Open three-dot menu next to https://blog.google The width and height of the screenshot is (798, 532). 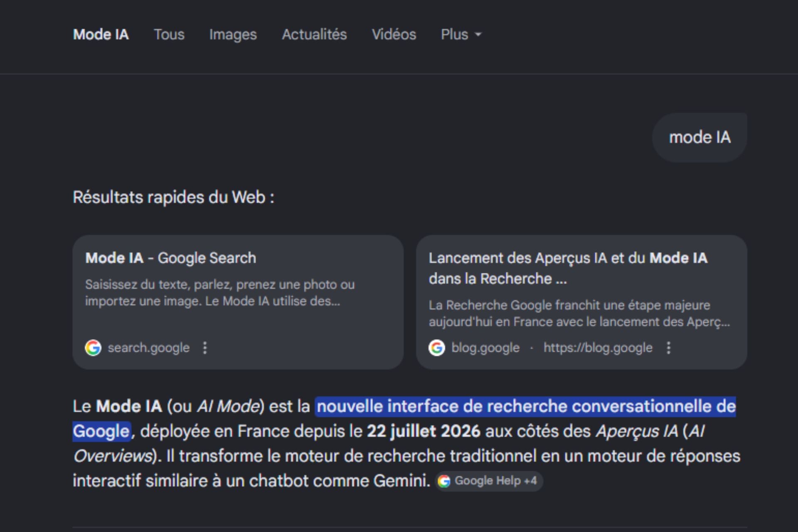(x=669, y=348)
